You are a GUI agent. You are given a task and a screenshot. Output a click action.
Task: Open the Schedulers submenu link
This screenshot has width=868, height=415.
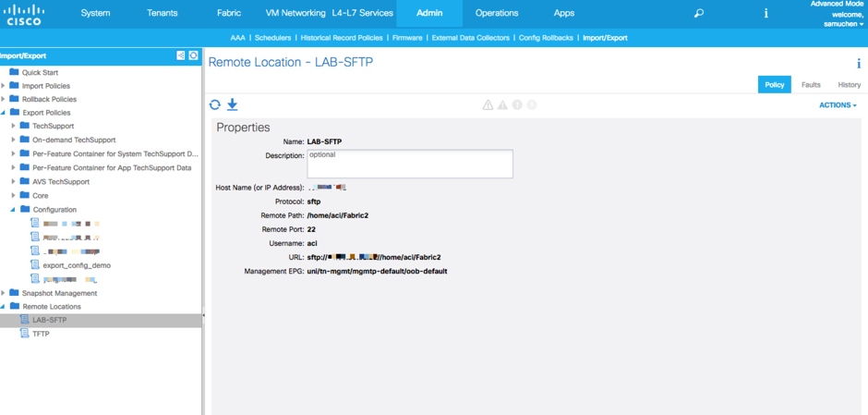273,38
